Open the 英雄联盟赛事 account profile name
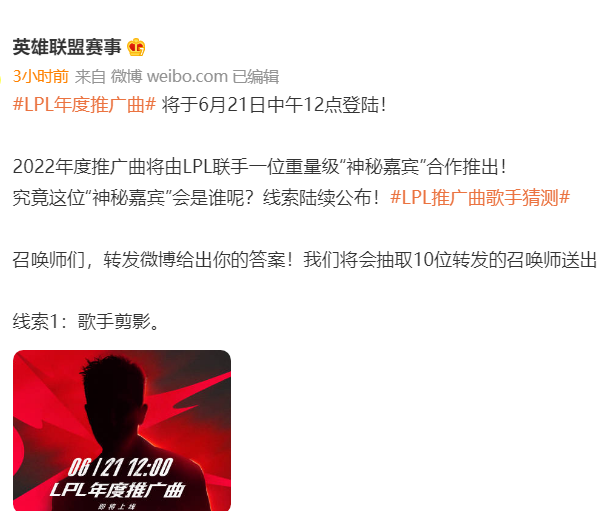Viewport: 597px width, 511px height. [67, 47]
